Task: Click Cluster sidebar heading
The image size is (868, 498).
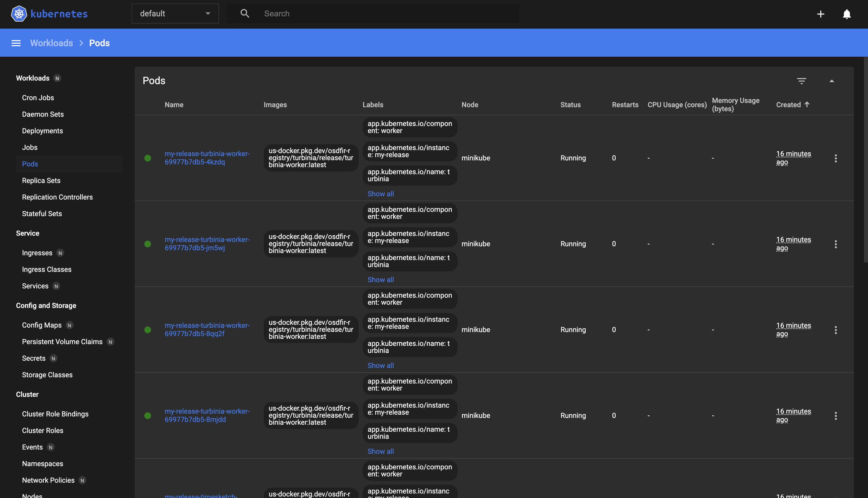Action: 27,395
